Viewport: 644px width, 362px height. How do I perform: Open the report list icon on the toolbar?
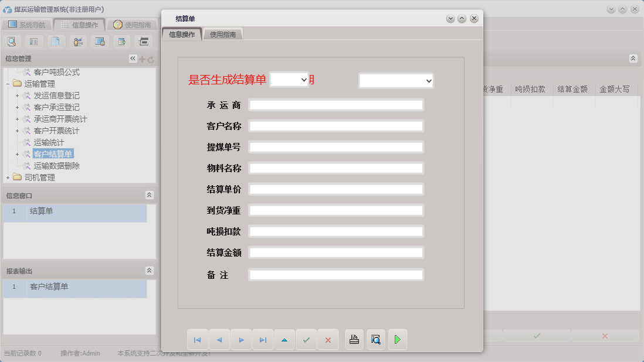point(34,41)
